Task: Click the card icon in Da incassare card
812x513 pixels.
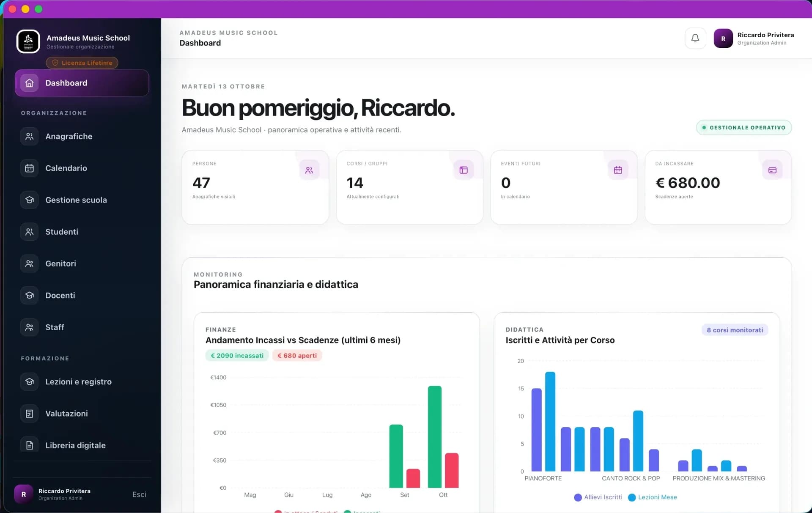Action: [x=772, y=170]
